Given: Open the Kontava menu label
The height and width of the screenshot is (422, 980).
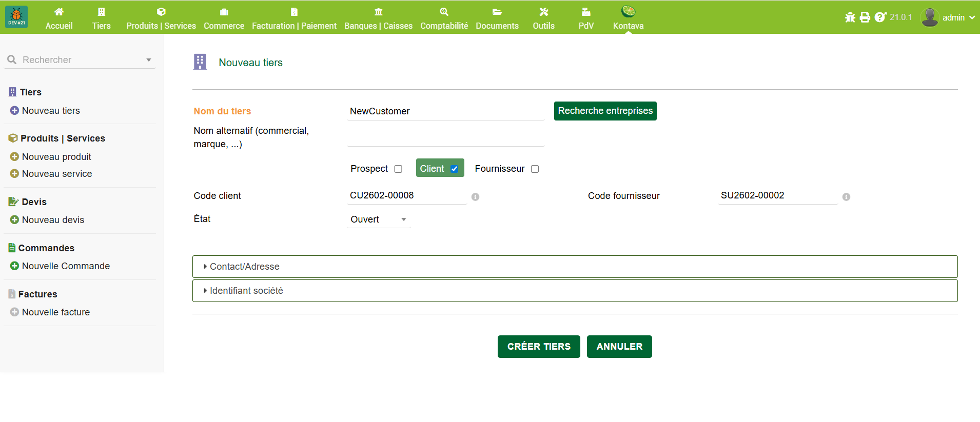Looking at the screenshot, I should point(629,26).
